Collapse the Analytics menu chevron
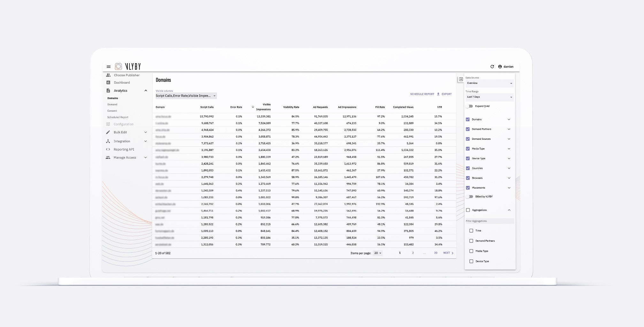This screenshot has width=644, height=327. coord(146,91)
